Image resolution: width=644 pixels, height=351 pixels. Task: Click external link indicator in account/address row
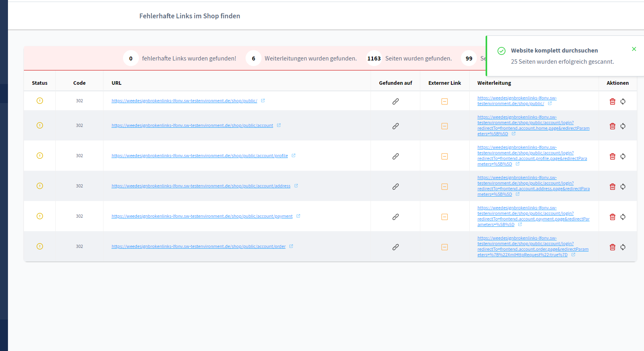[x=445, y=187]
